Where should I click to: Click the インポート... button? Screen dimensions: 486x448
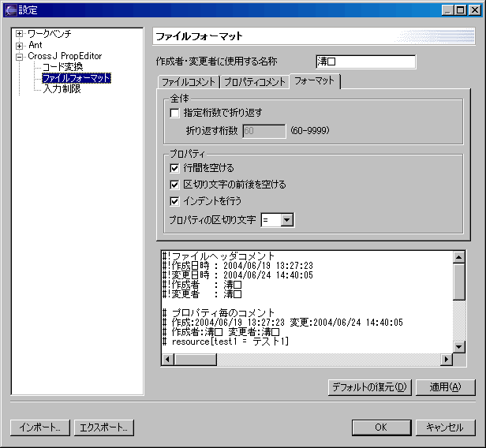click(40, 427)
